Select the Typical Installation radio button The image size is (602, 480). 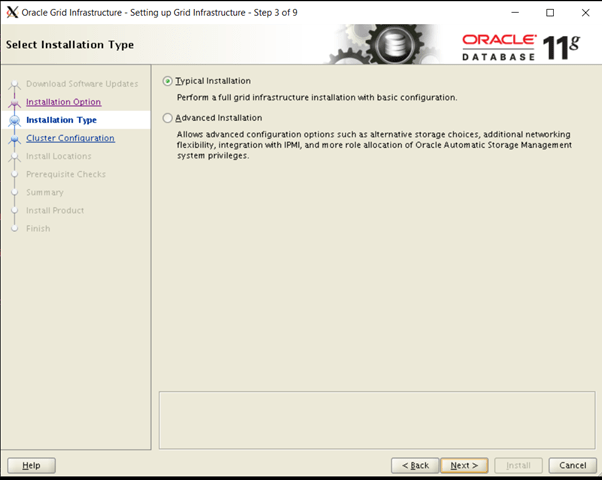(x=167, y=81)
